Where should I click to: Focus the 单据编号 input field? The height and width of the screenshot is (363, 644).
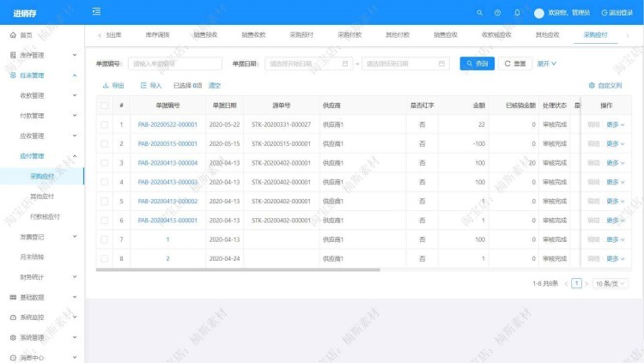(x=175, y=64)
